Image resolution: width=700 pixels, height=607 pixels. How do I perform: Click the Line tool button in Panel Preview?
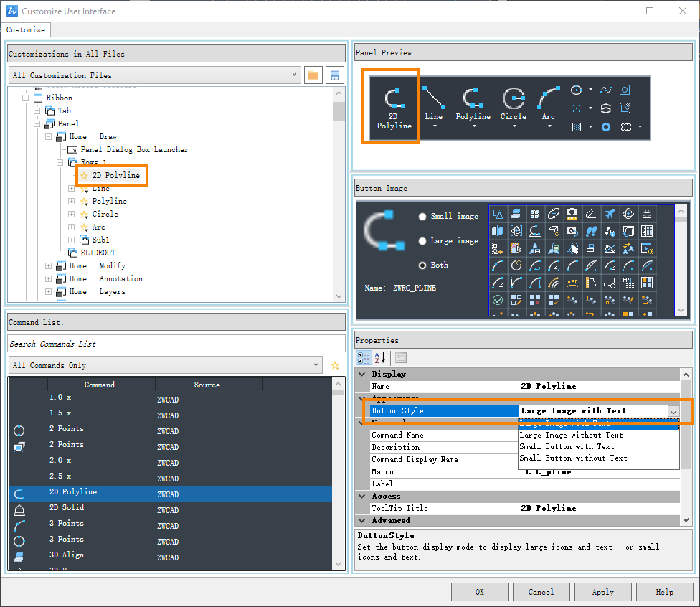[433, 107]
